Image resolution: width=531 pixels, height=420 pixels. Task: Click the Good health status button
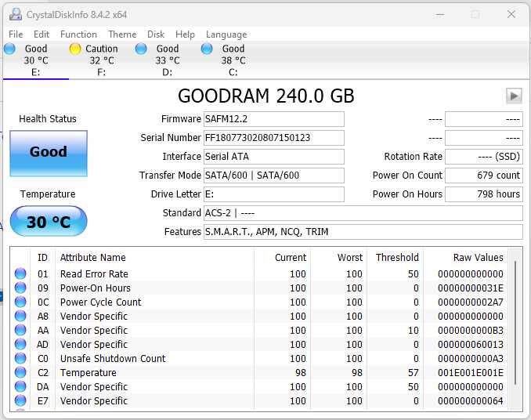coord(49,154)
